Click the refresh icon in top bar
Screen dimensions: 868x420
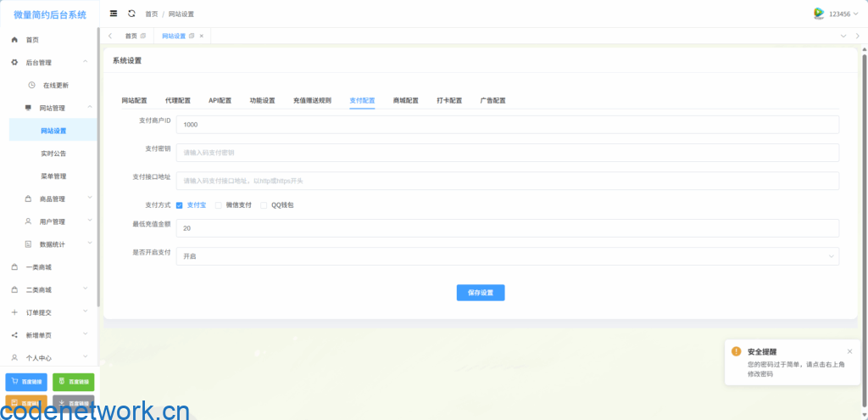[x=131, y=14]
